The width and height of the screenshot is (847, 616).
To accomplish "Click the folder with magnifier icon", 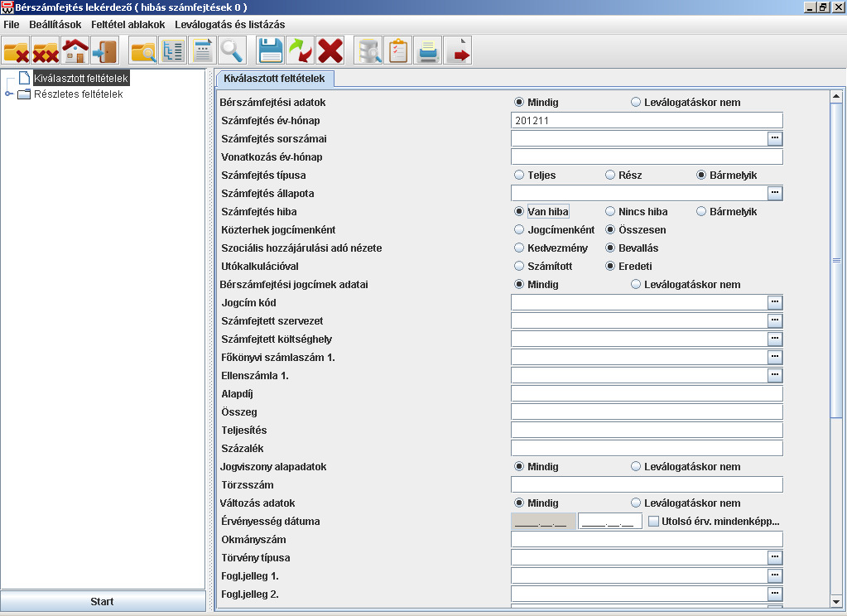I will pyautogui.click(x=144, y=51).
